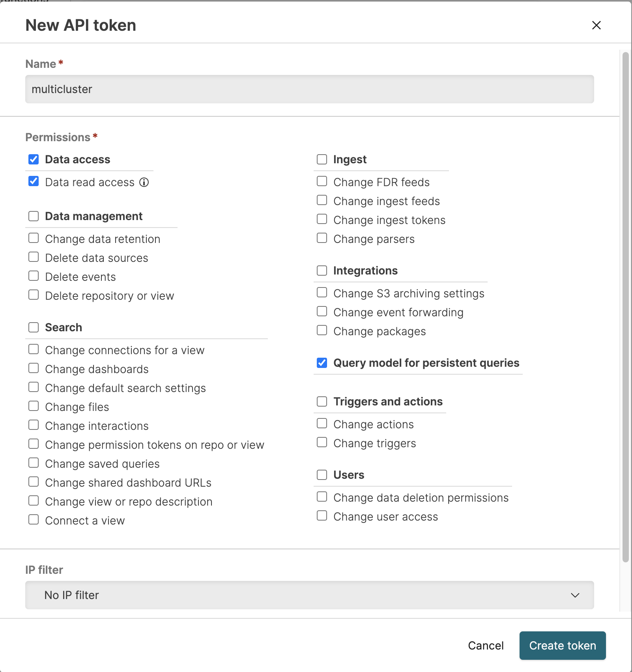The width and height of the screenshot is (632, 672).
Task: Click the Create token button
Action: pyautogui.click(x=562, y=646)
